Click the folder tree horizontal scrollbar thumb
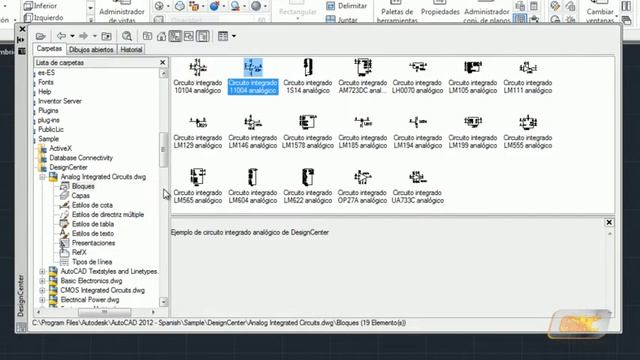Viewport: 640px width, 360px height. pyautogui.click(x=104, y=312)
